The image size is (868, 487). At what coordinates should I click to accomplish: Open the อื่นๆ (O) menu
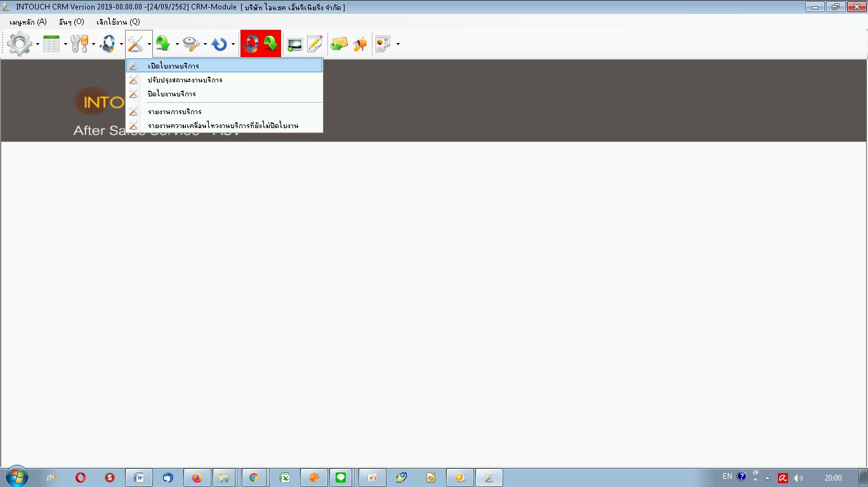(71, 22)
